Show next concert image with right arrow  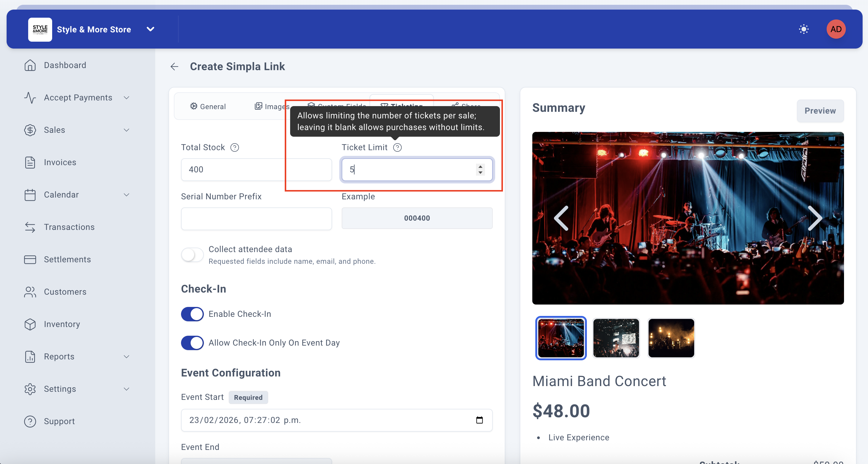tap(814, 218)
